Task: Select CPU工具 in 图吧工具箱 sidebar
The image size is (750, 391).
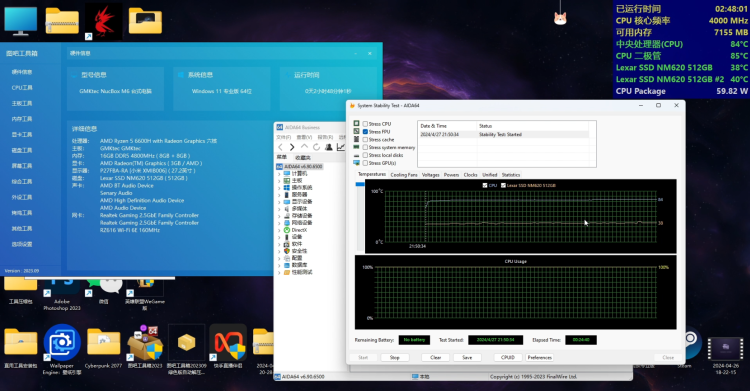Action: pyautogui.click(x=22, y=88)
